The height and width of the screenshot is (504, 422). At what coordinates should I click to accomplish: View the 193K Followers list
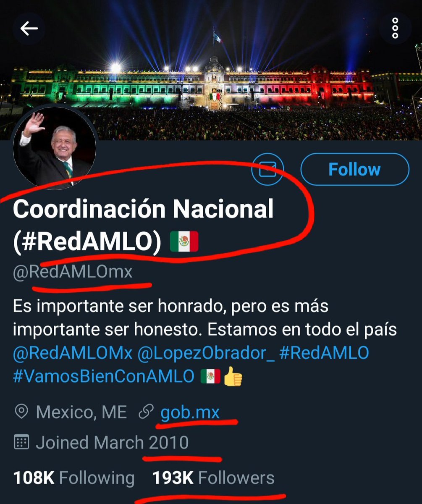click(x=213, y=478)
